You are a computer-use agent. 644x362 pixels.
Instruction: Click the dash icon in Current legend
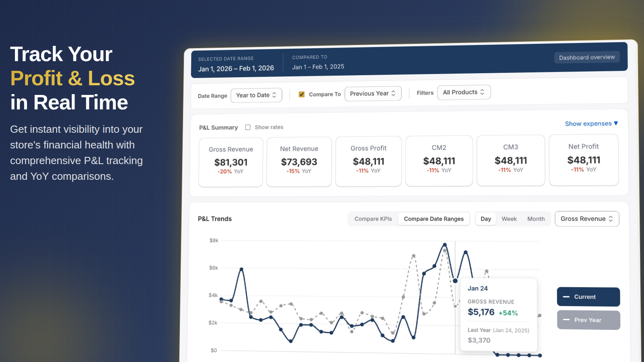click(x=566, y=297)
